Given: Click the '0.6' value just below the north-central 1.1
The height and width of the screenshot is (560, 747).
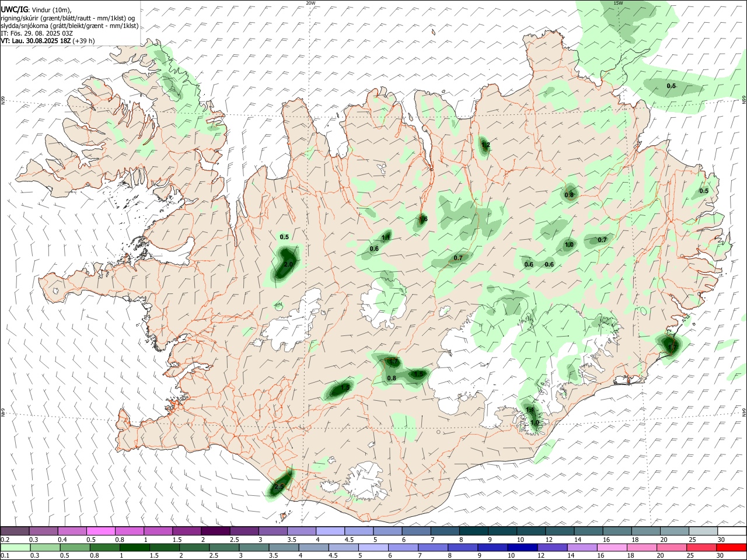Looking at the screenshot, I should point(374,249).
